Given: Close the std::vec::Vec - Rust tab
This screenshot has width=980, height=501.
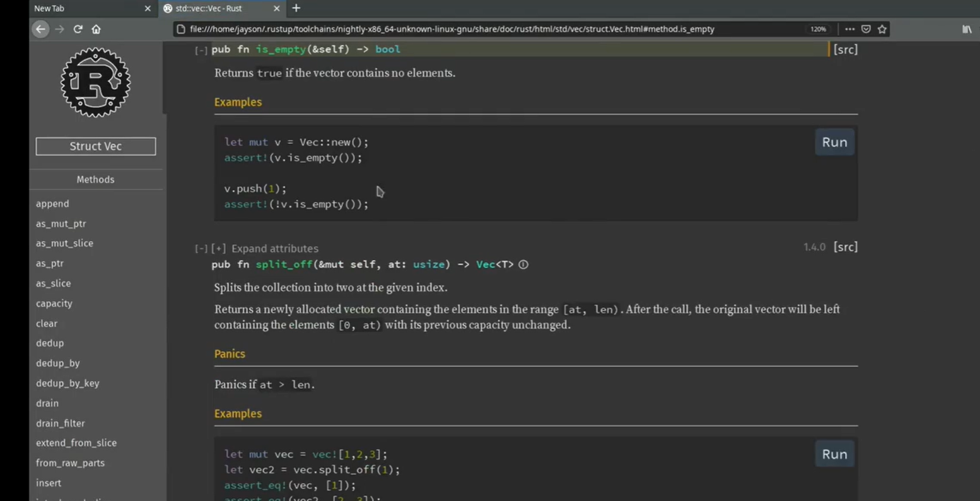Looking at the screenshot, I should pyautogui.click(x=276, y=8).
